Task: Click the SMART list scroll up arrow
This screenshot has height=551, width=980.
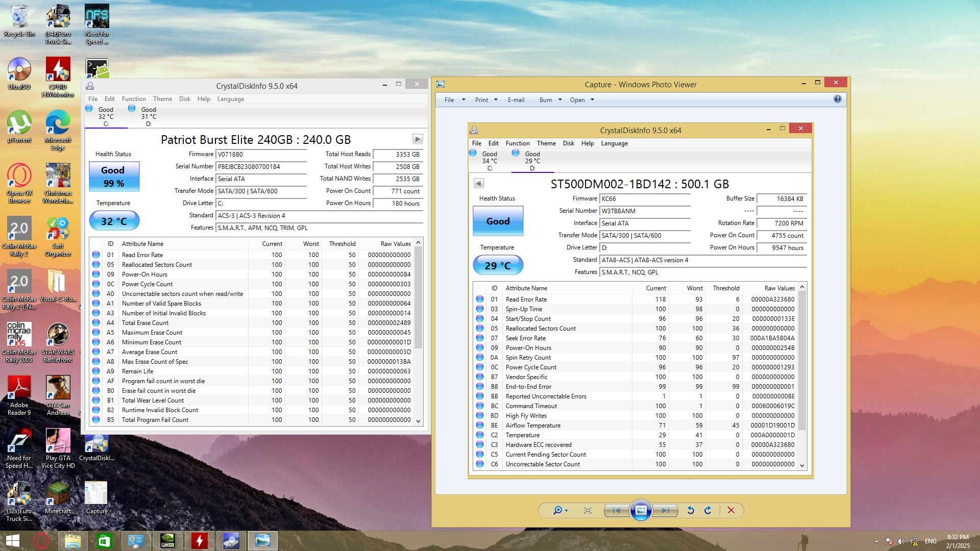Action: pyautogui.click(x=419, y=242)
